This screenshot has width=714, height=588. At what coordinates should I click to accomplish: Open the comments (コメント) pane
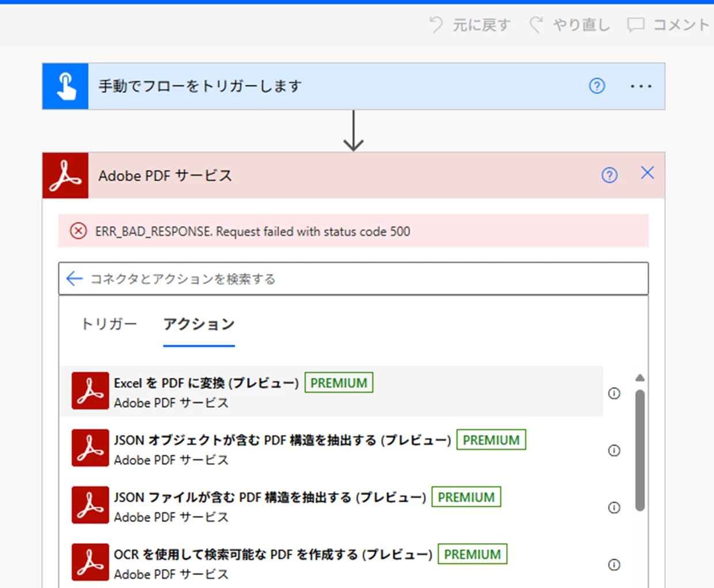(669, 25)
